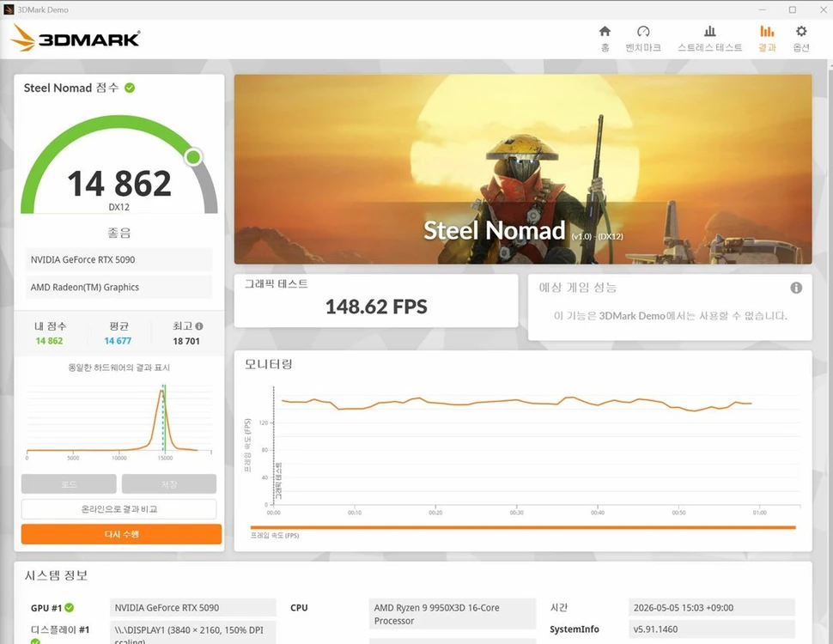Click the Steel Nomad banner image
This screenshot has height=644, width=833.
click(x=523, y=169)
